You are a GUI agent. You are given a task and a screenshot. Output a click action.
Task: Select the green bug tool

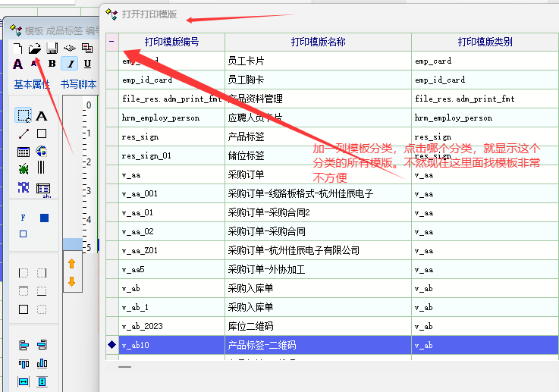tap(24, 168)
